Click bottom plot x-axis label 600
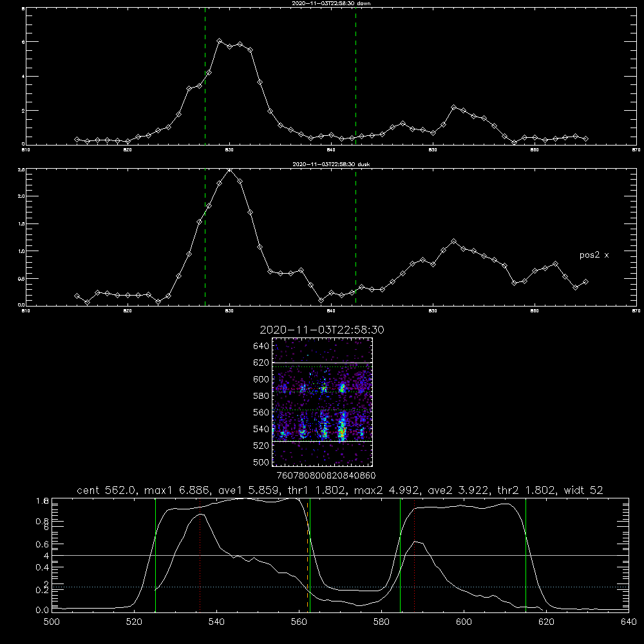Viewport: 644px width, 644px height. pos(464,622)
